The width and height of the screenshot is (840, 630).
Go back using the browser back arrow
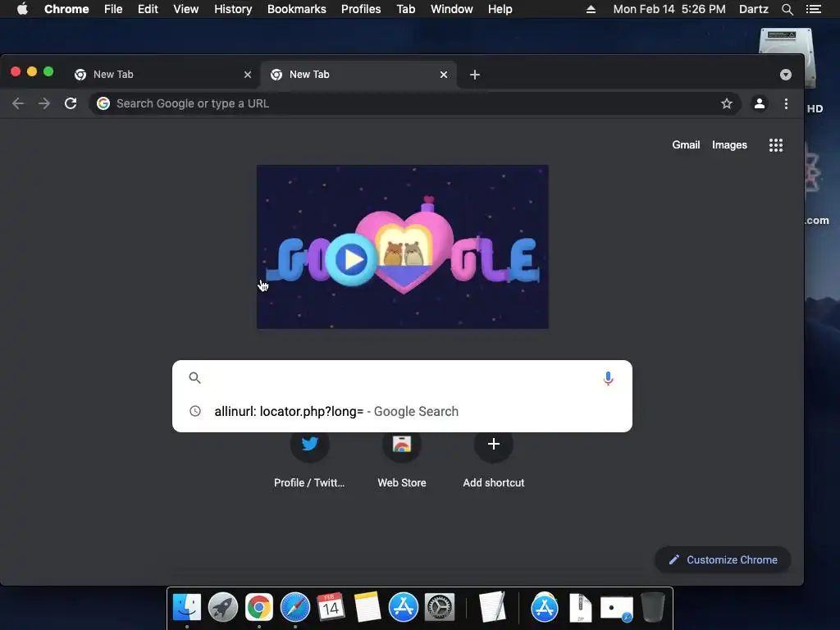click(18, 103)
